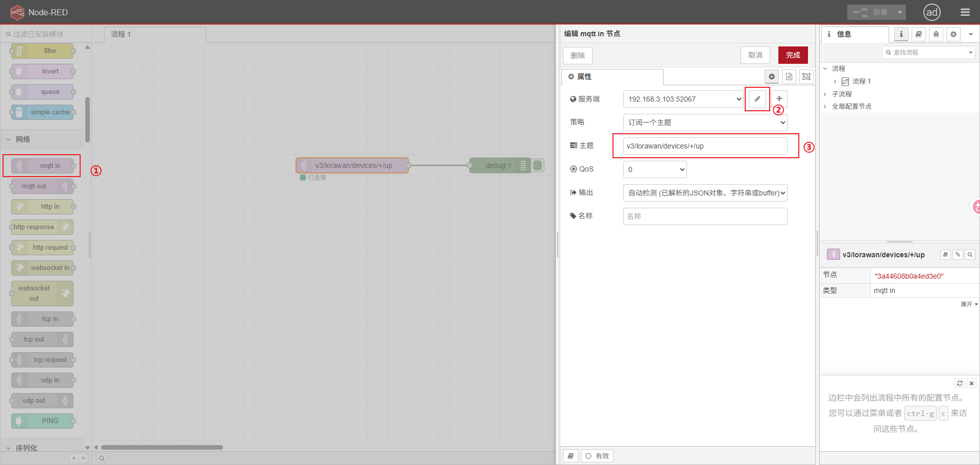Click the 删除 delete button
The height and width of the screenshot is (465, 980).
(578, 55)
